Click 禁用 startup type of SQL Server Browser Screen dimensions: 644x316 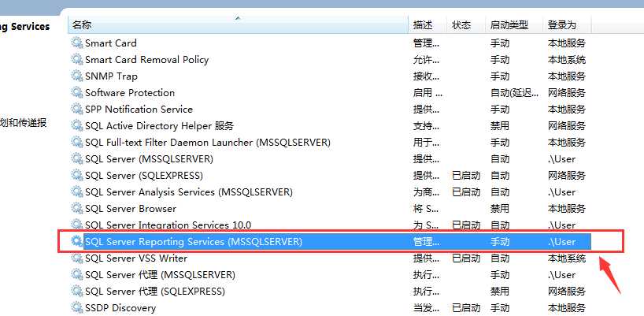(x=499, y=208)
